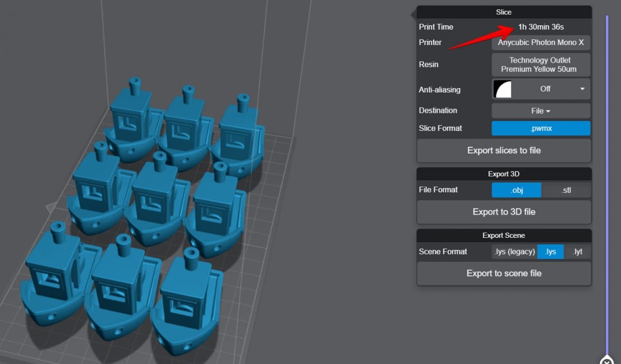The width and height of the screenshot is (621, 364).
Task: Click the Slice Format label
Action: pos(440,128)
